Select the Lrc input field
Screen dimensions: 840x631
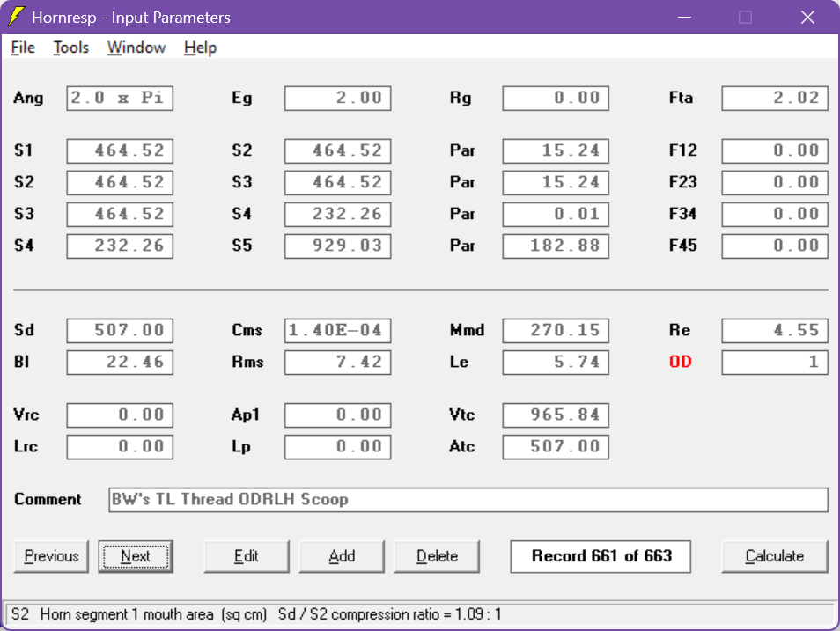click(120, 447)
